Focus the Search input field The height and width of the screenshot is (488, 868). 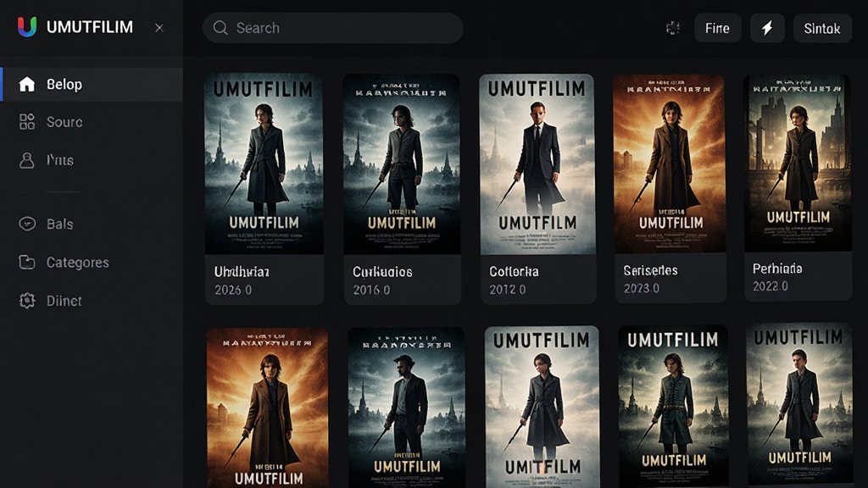pyautogui.click(x=332, y=28)
